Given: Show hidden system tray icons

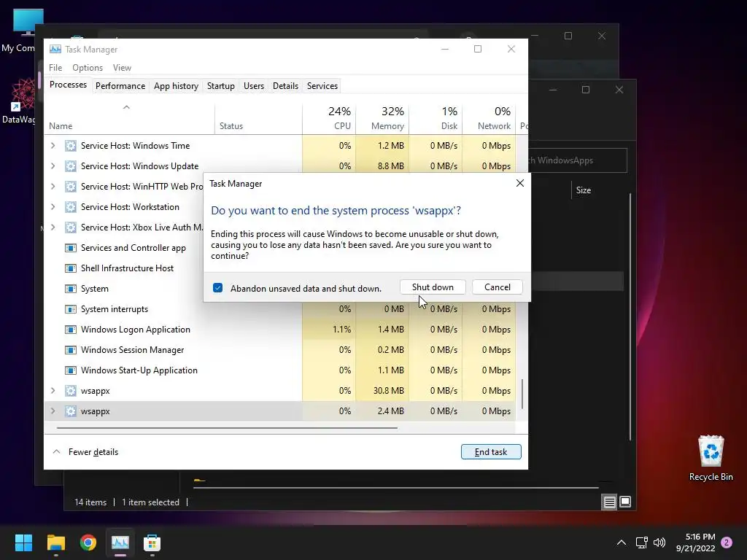Looking at the screenshot, I should click(622, 542).
